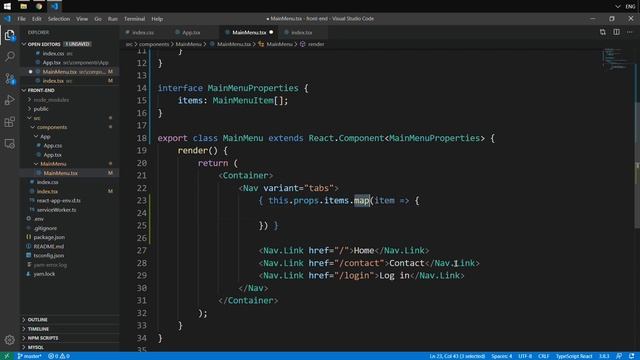
Task: Expand the NPM Scripts section
Action: tap(69, 338)
